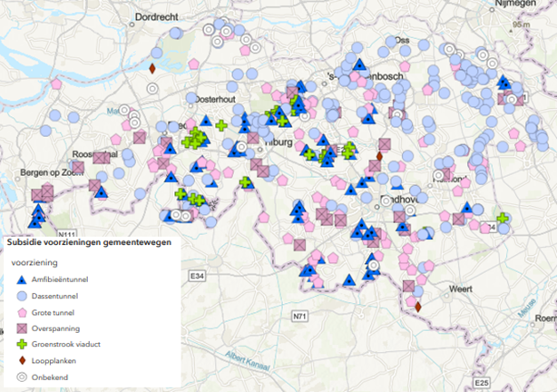Image resolution: width=557 pixels, height=392 pixels.
Task: Select the brown diamond marker southwest of Weert
Action: coord(418,307)
